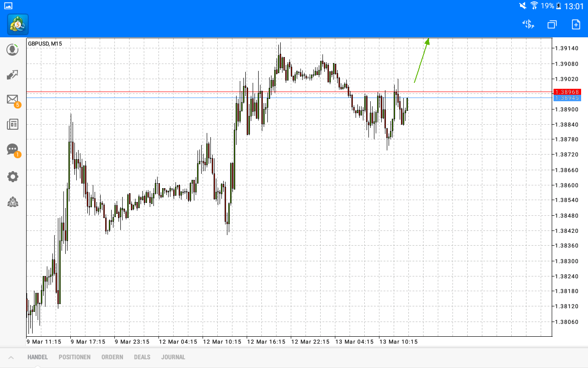588x368 pixels.
Task: Open the News panel icon
Action: (x=12, y=124)
